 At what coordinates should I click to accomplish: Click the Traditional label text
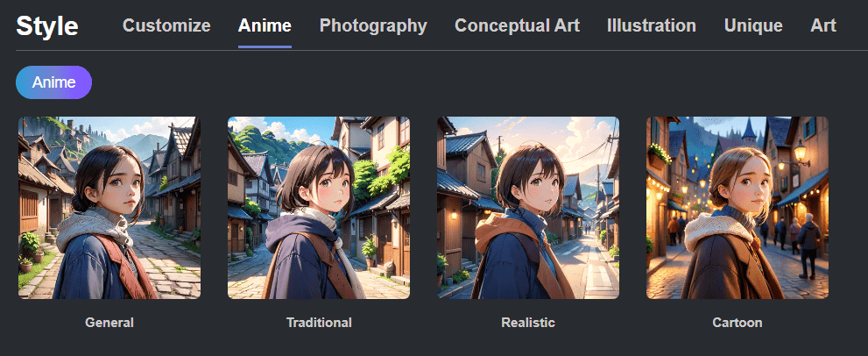(319, 322)
